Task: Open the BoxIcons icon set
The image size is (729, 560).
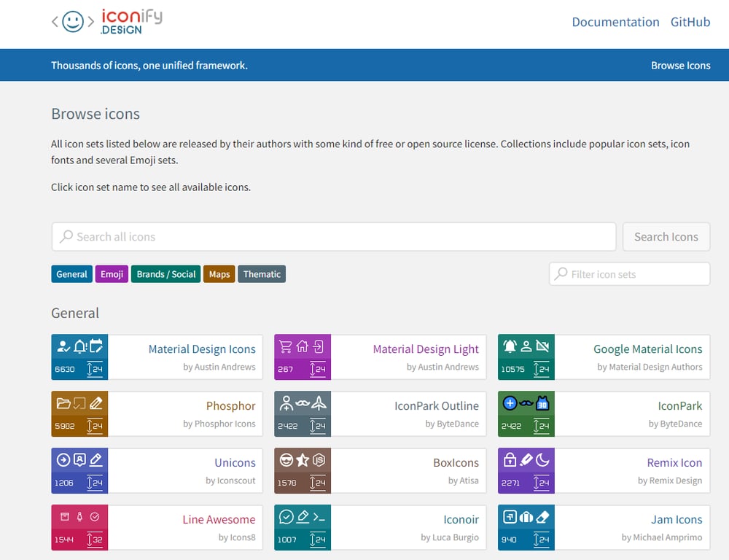Action: point(456,462)
